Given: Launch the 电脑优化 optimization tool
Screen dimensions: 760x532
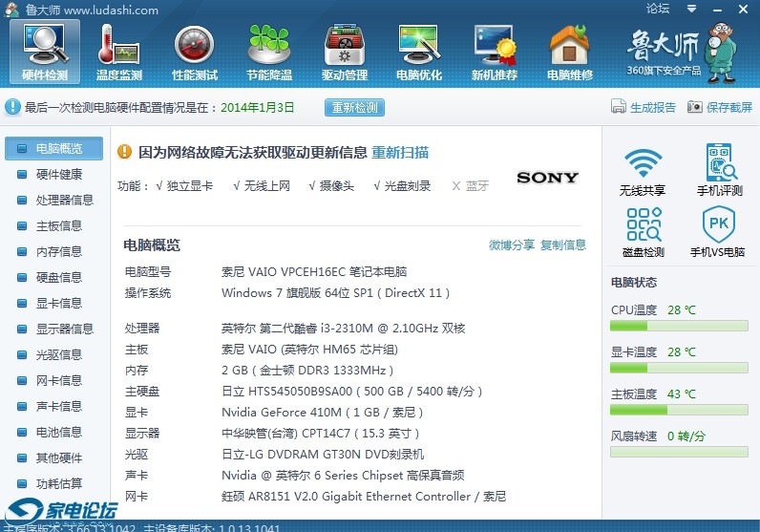Looking at the screenshot, I should 419,52.
